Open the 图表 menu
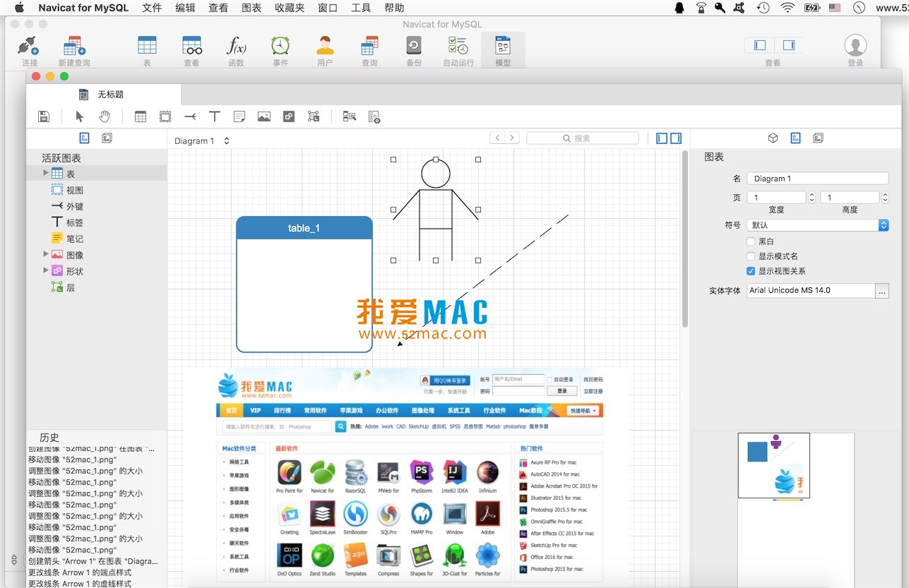 (251, 8)
